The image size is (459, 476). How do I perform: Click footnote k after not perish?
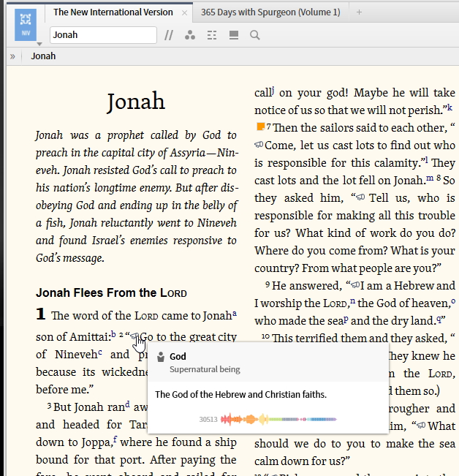click(450, 107)
